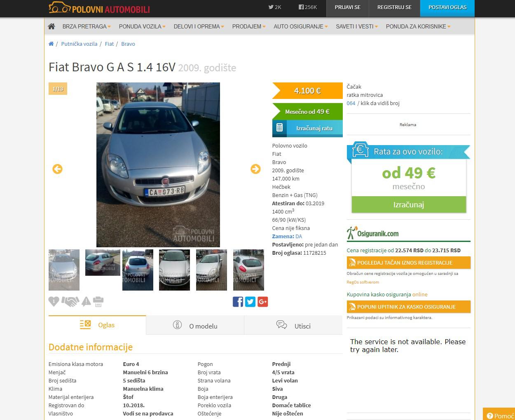This screenshot has height=420, width=515.
Task: Expand the DELOVI I OPREMA menu
Action: pyautogui.click(x=199, y=26)
